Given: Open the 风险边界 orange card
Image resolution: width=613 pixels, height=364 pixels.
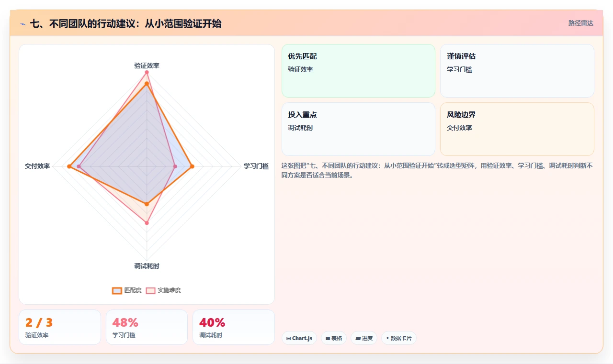Looking at the screenshot, I should point(517,129).
